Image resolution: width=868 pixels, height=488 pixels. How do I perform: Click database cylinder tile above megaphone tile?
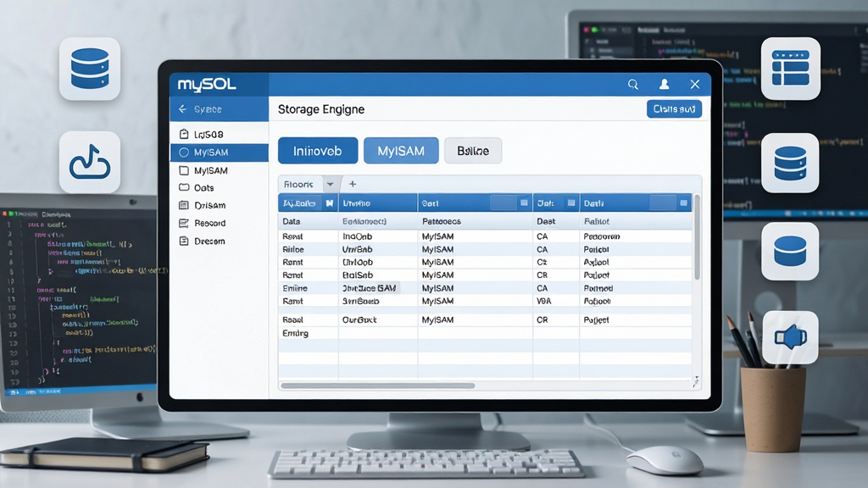(x=790, y=251)
